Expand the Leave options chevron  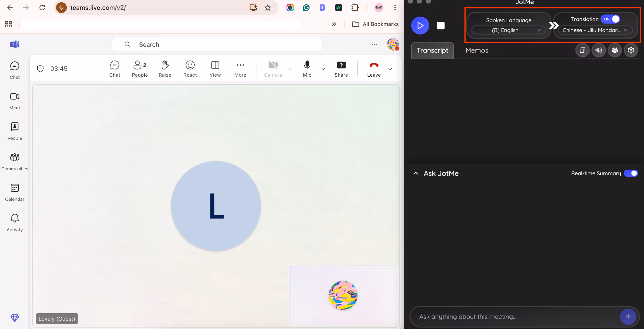(390, 69)
